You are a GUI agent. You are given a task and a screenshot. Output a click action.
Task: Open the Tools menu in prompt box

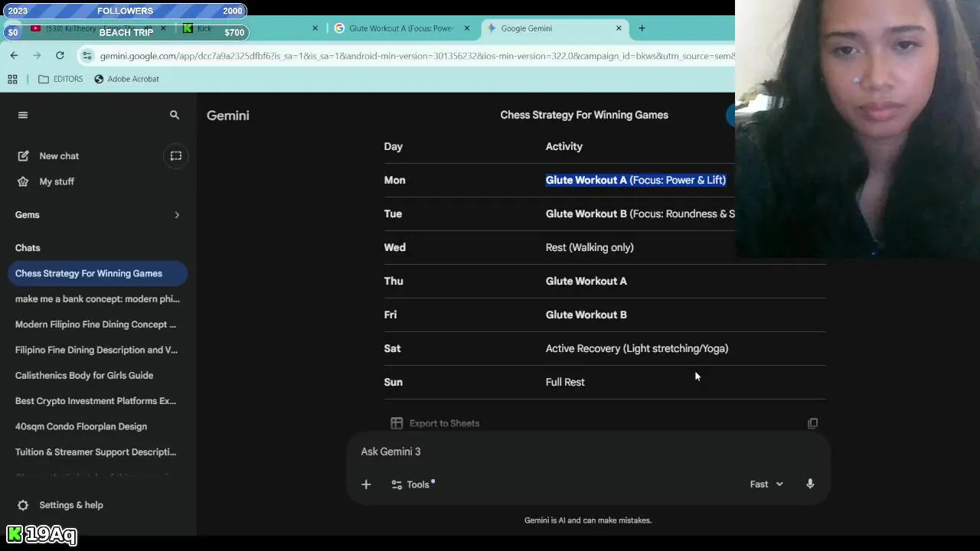[412, 484]
